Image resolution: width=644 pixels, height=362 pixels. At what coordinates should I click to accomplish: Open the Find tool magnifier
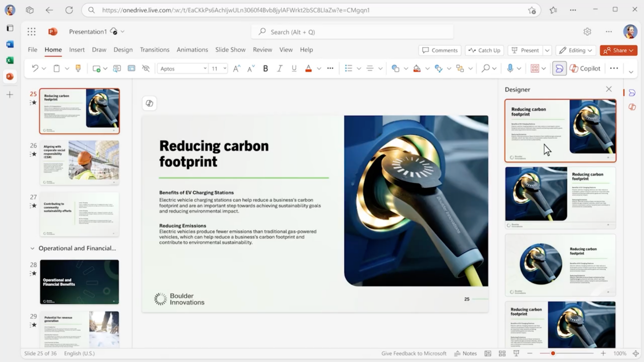pyautogui.click(x=485, y=68)
